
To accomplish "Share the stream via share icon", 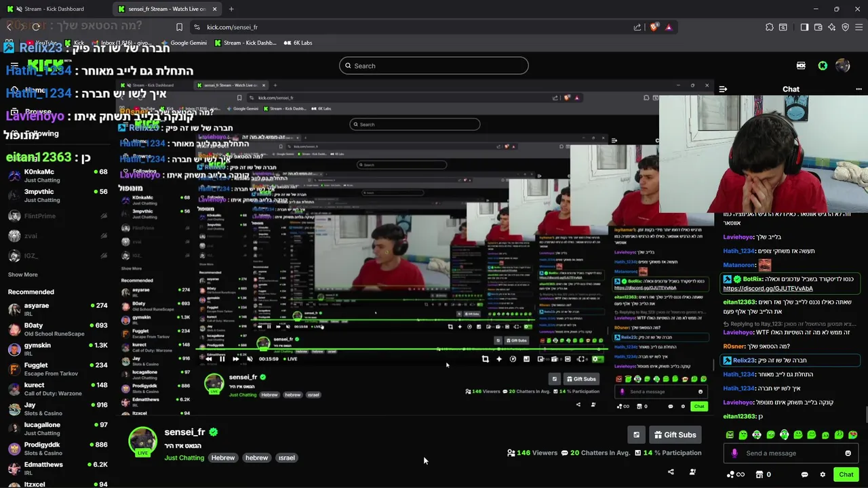I will [671, 472].
